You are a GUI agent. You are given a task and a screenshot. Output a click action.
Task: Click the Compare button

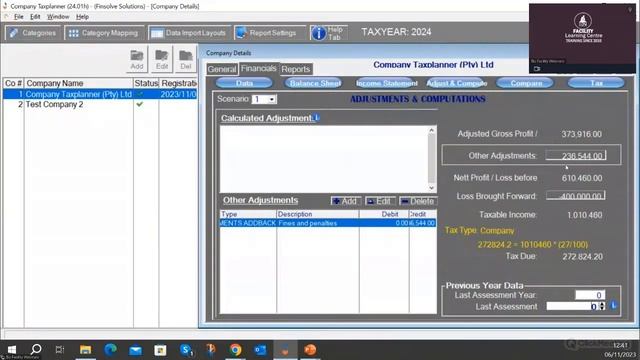pyautogui.click(x=526, y=83)
